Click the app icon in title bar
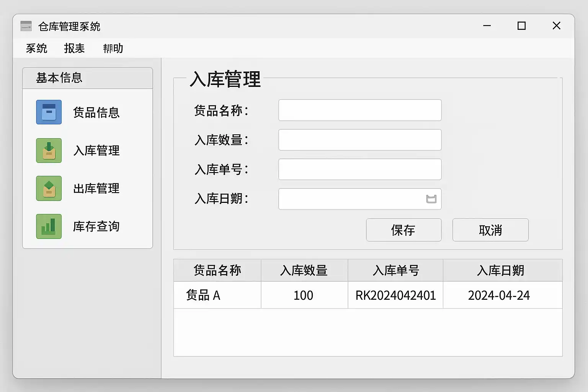The height and width of the screenshot is (392, 588). pyautogui.click(x=26, y=26)
